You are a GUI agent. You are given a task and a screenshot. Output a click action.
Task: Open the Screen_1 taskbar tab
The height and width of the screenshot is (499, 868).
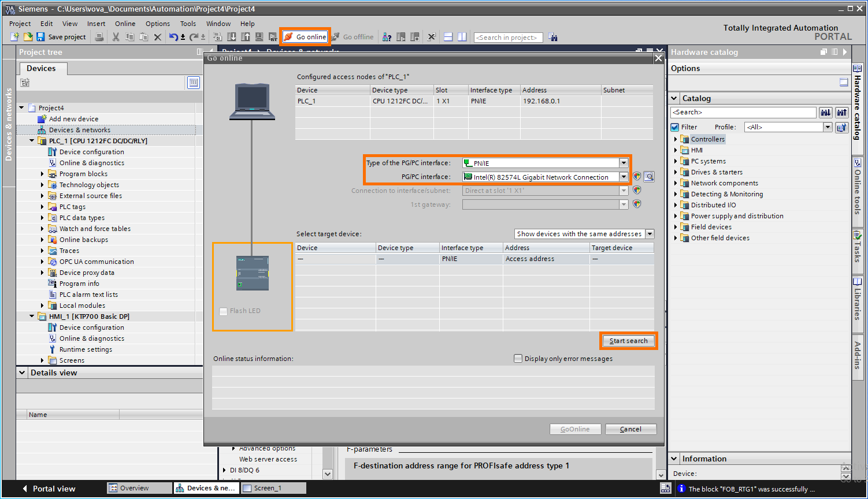point(273,488)
